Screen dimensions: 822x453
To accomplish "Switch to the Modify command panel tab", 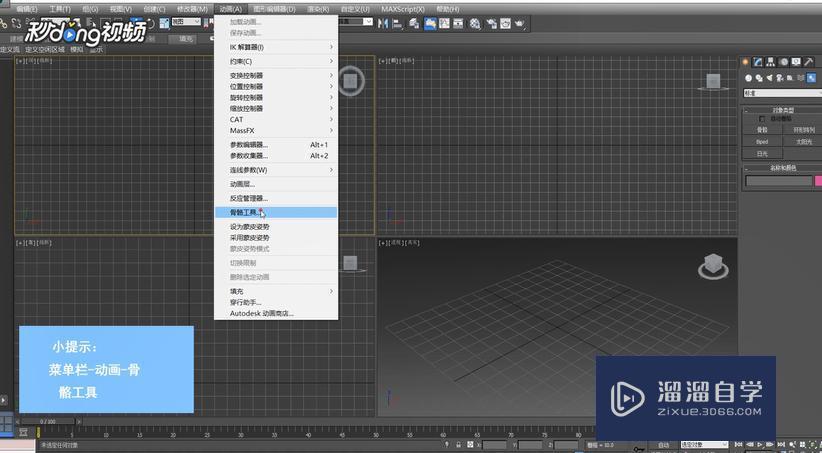I will [758, 62].
